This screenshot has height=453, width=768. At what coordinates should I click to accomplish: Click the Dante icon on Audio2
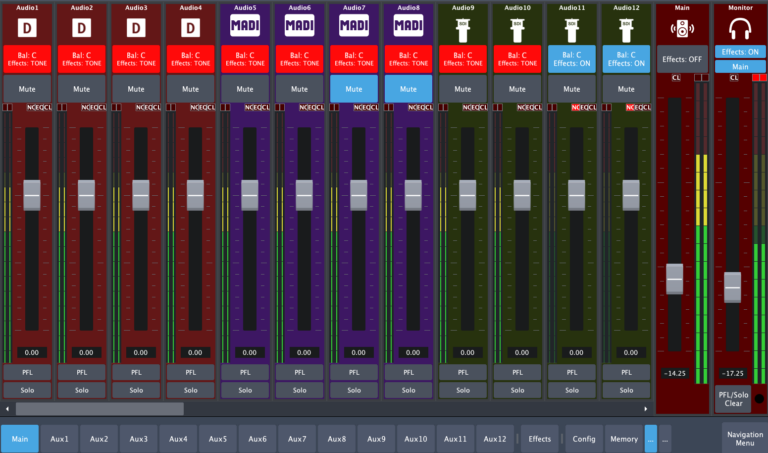81,28
